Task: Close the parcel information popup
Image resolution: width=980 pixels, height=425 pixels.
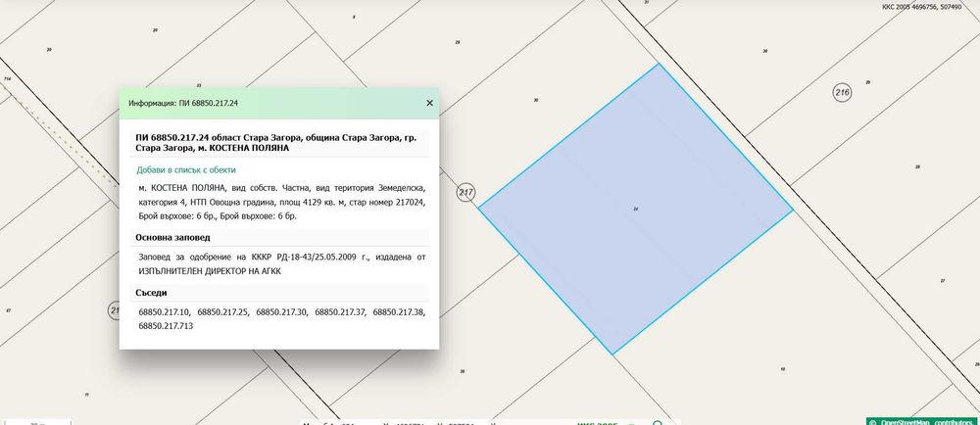Action: (x=429, y=103)
